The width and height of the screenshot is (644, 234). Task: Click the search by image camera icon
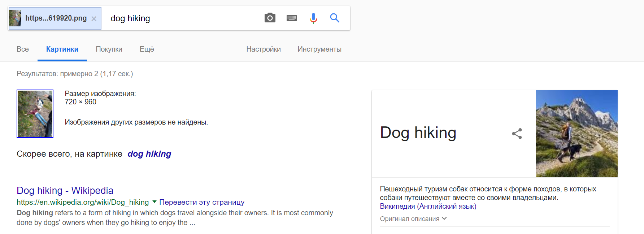click(x=270, y=18)
